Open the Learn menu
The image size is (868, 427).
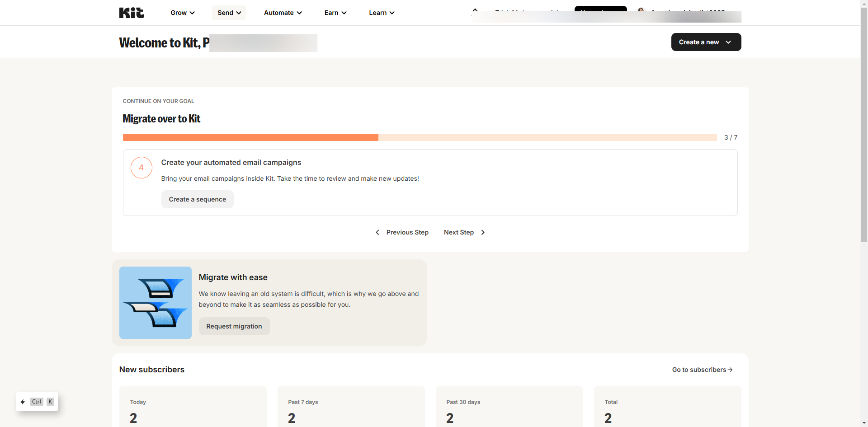[381, 13]
